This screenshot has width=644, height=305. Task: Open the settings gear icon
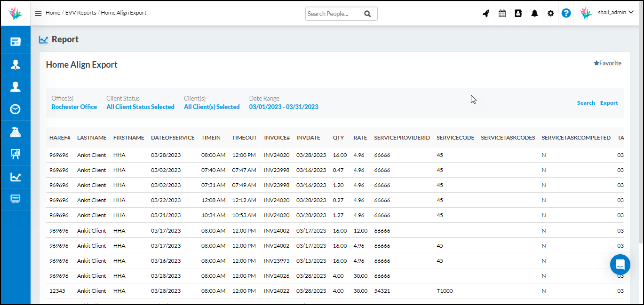pyautogui.click(x=550, y=14)
